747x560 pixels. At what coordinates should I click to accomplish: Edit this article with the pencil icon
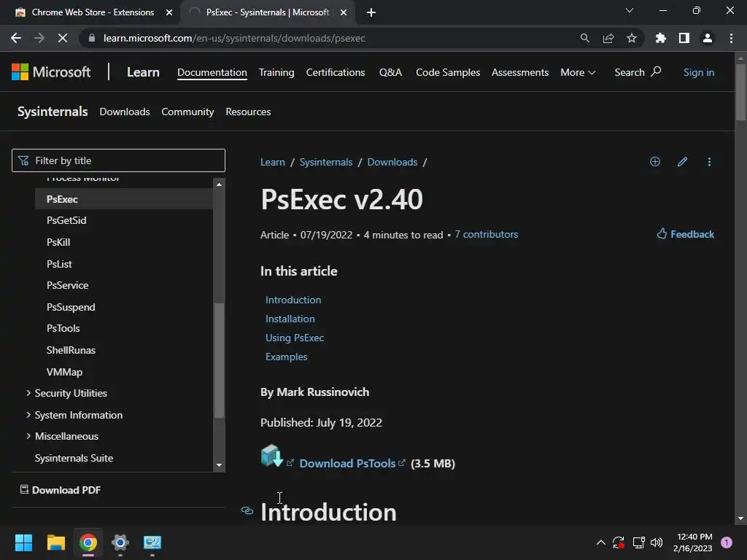tap(682, 161)
